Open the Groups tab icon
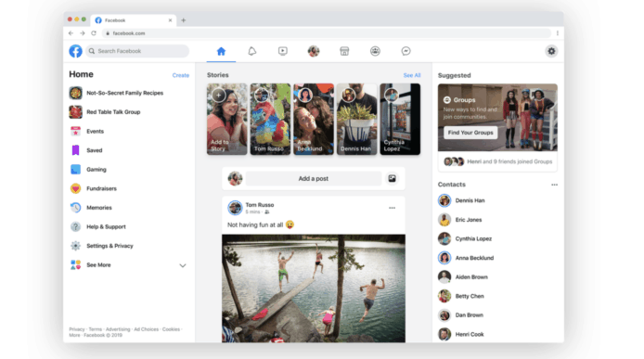Screen dimensions: 644x359 375,51
